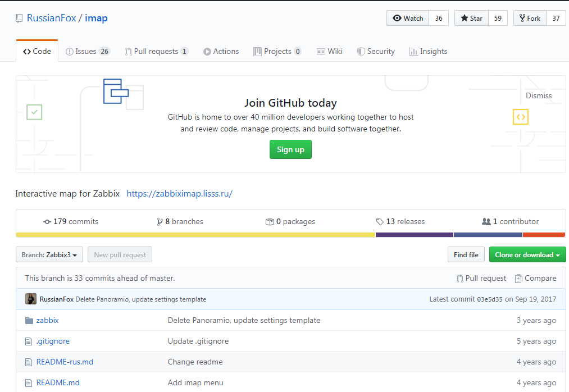569x392 pixels.
Task: Click the README-rus.md file icon
Action: coord(29,362)
